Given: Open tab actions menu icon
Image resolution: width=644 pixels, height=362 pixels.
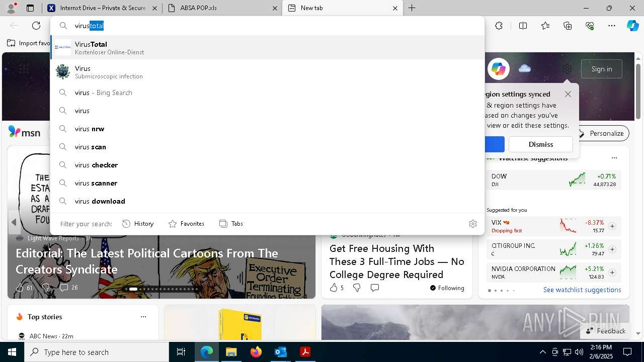Looking at the screenshot, I should tap(30, 8).
